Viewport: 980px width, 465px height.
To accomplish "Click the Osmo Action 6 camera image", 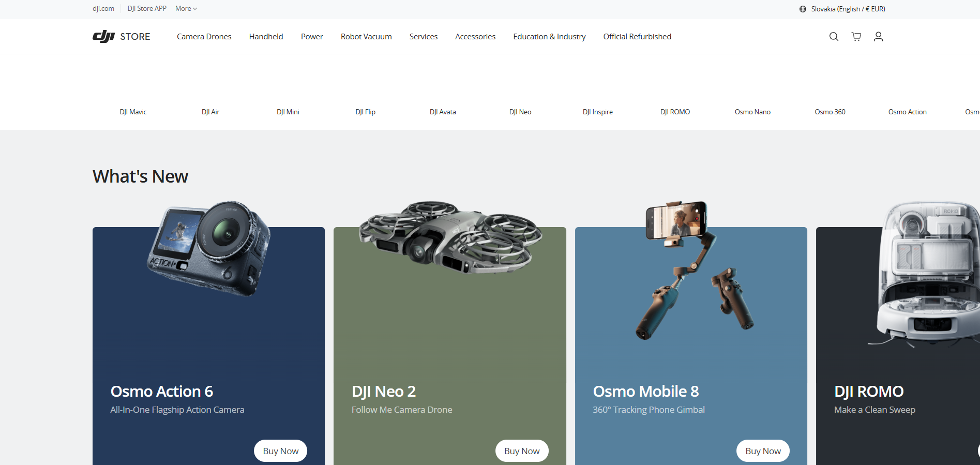I will click(209, 248).
